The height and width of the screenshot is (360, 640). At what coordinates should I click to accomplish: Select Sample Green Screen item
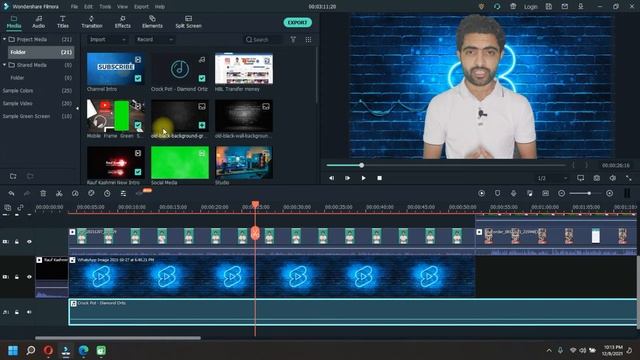[26, 116]
